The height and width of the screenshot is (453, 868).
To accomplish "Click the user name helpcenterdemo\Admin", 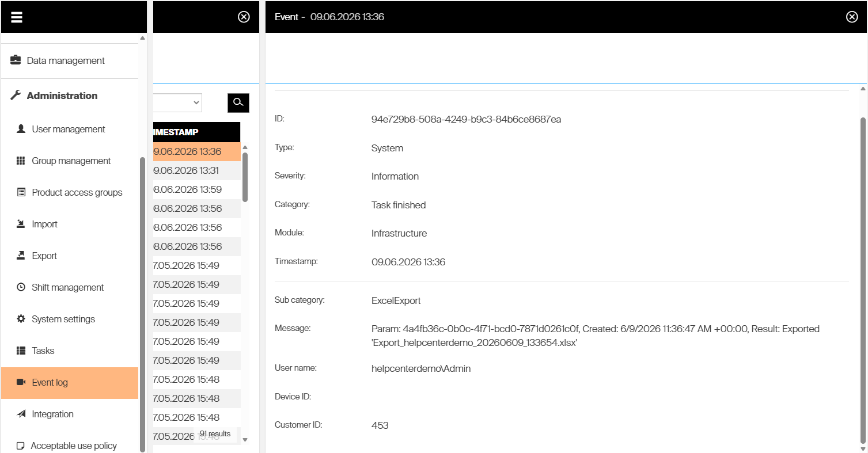I will point(421,368).
